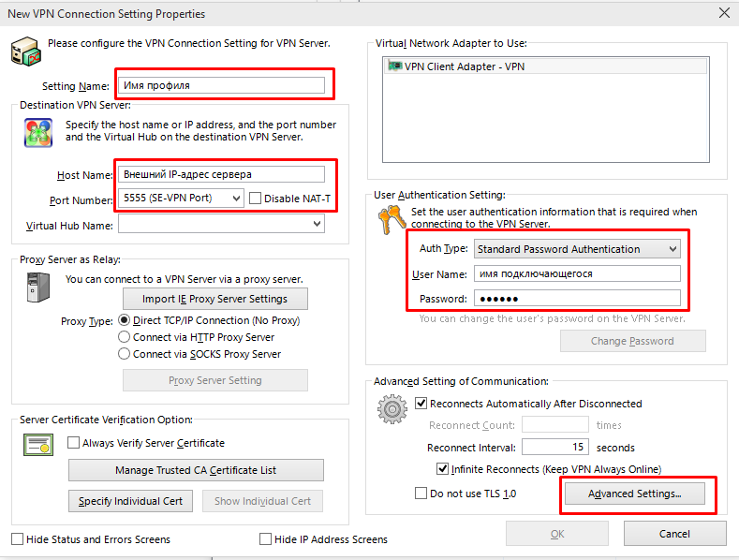739x560 pixels.
Task: Click the Destination VPN Server users icon
Action: coord(37,134)
